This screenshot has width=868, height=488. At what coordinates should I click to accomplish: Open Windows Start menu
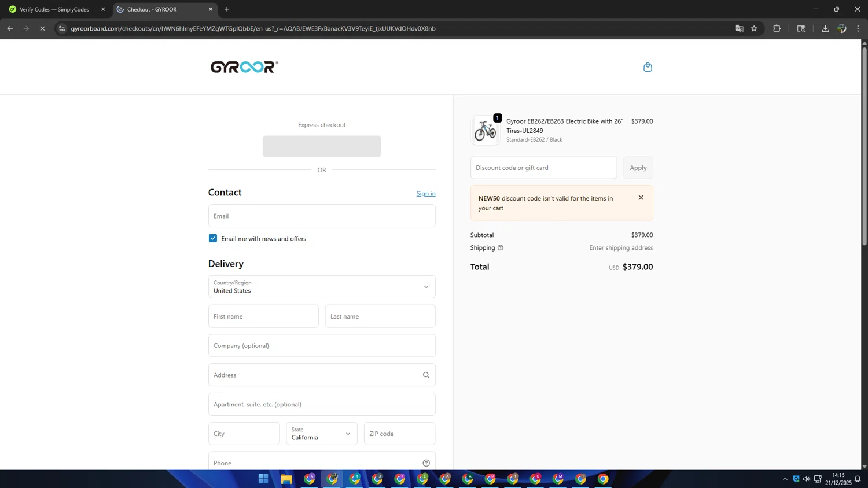point(263,479)
